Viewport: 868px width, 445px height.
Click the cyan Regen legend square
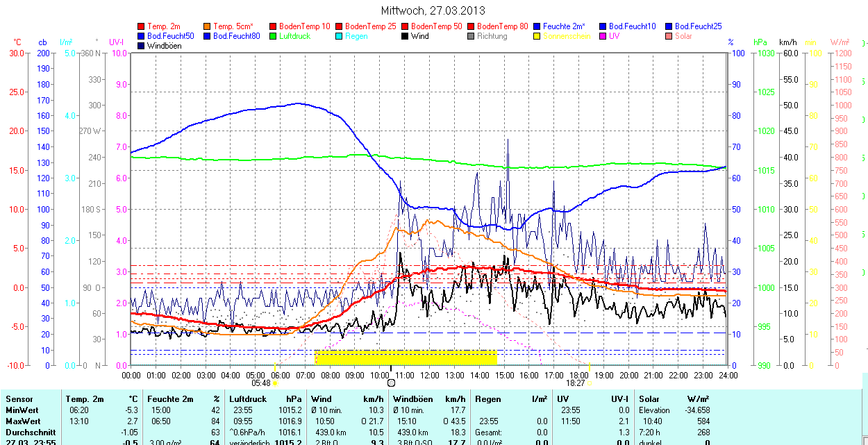click(x=340, y=36)
